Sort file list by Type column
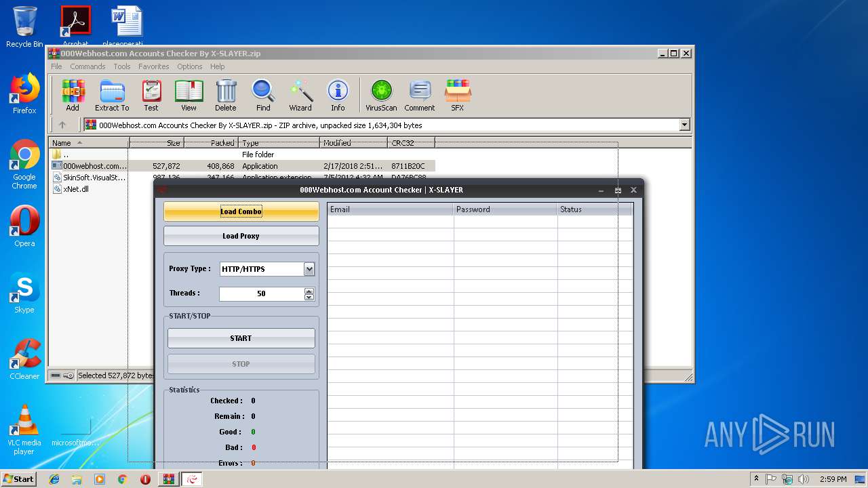The image size is (868, 488). (x=279, y=143)
